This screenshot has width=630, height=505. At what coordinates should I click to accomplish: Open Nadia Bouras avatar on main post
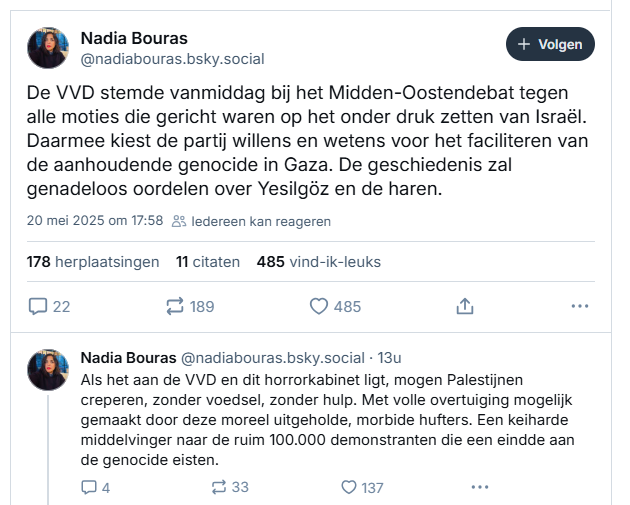click(x=48, y=48)
